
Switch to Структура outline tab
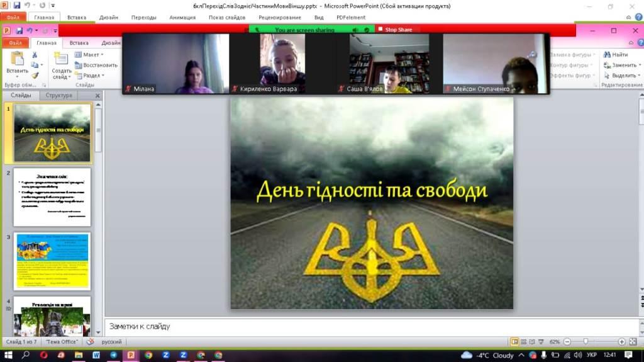pos(58,96)
